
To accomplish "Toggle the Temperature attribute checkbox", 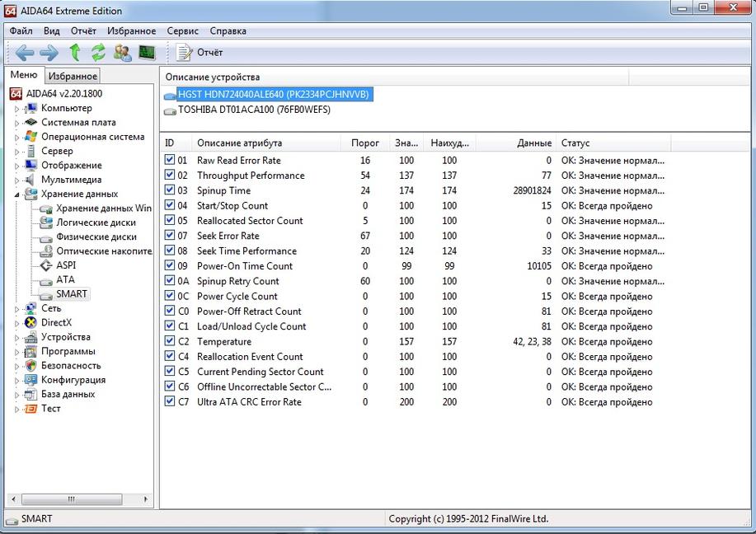I will tap(170, 340).
